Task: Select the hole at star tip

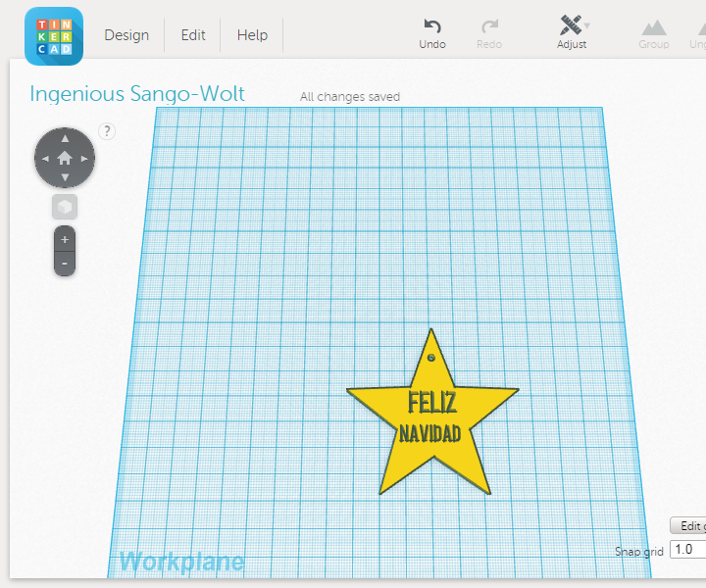Action: pyautogui.click(x=430, y=358)
